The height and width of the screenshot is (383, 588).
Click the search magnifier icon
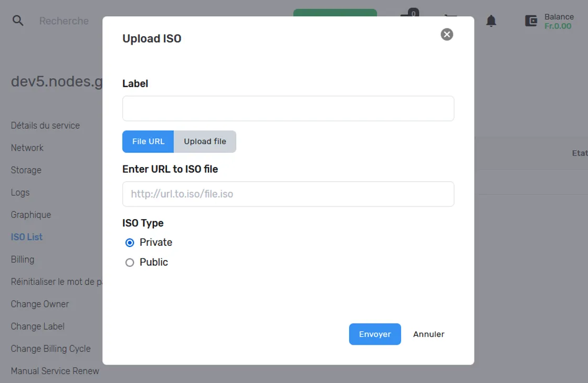(x=18, y=20)
